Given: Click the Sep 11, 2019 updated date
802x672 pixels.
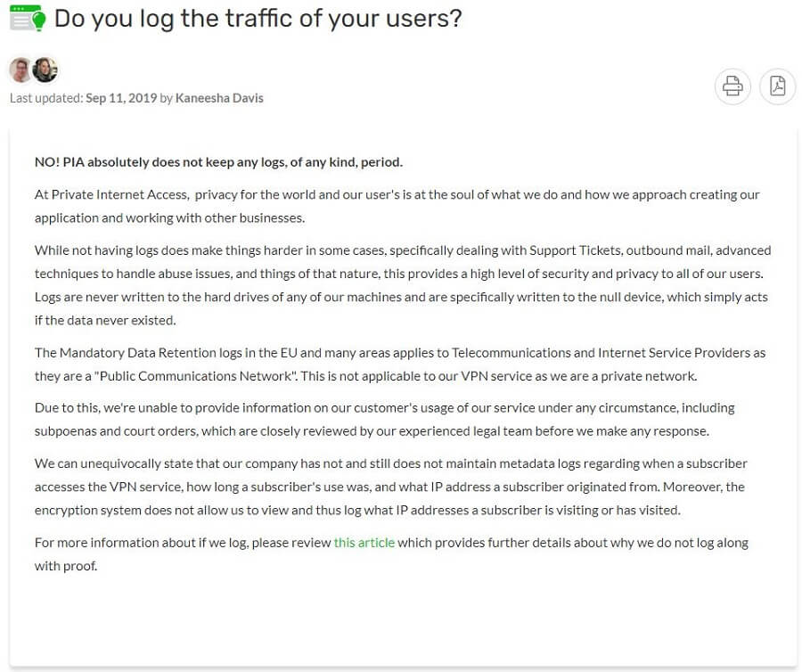Looking at the screenshot, I should tap(121, 98).
